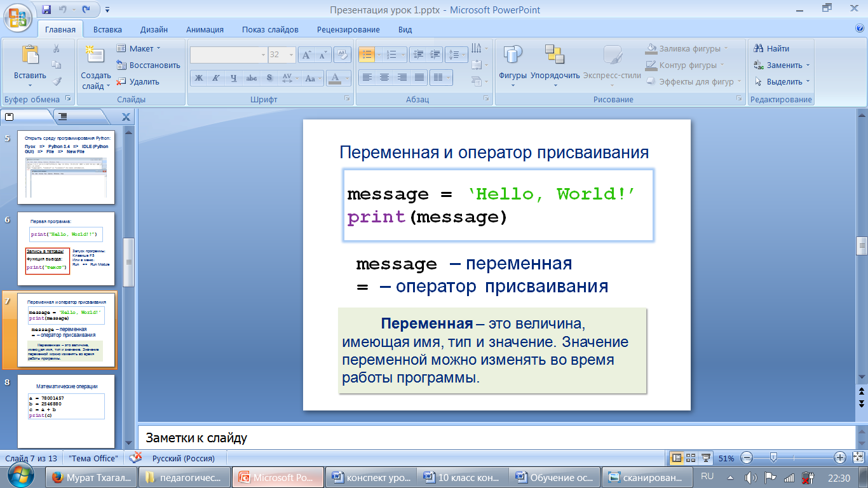
Task: Open the Фигуры shapes gallery
Action: pos(513,65)
